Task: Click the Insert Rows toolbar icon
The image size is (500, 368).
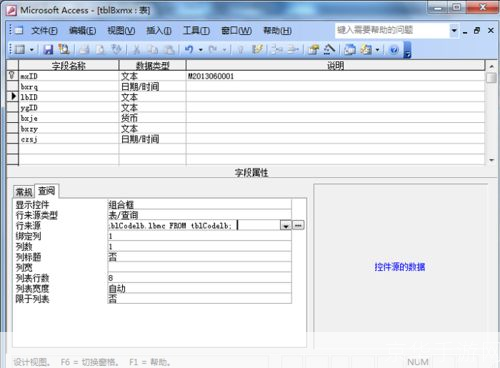Action: coord(277,50)
